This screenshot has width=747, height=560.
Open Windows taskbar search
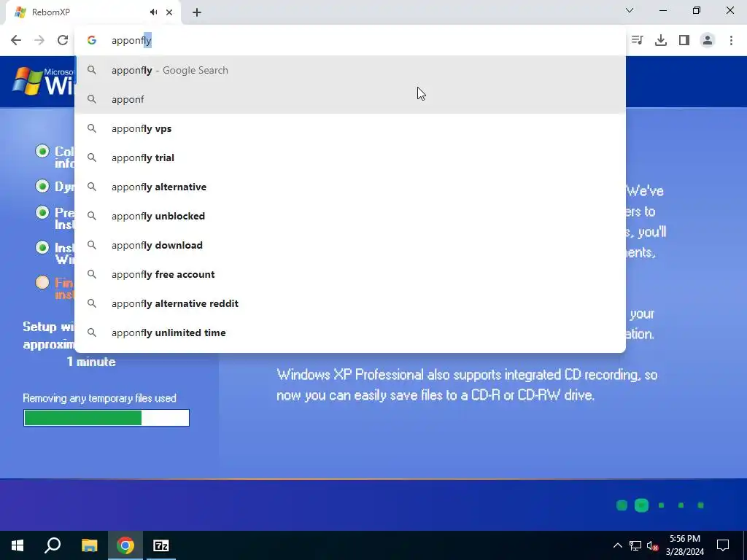click(x=53, y=545)
